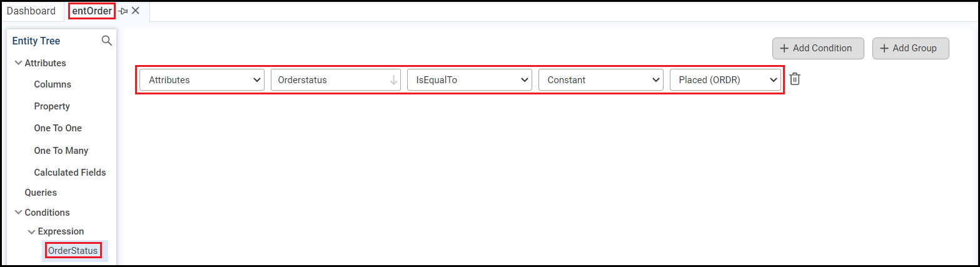This screenshot has height=267, width=980.
Task: Collapse the Expression tree node
Action: (x=31, y=231)
